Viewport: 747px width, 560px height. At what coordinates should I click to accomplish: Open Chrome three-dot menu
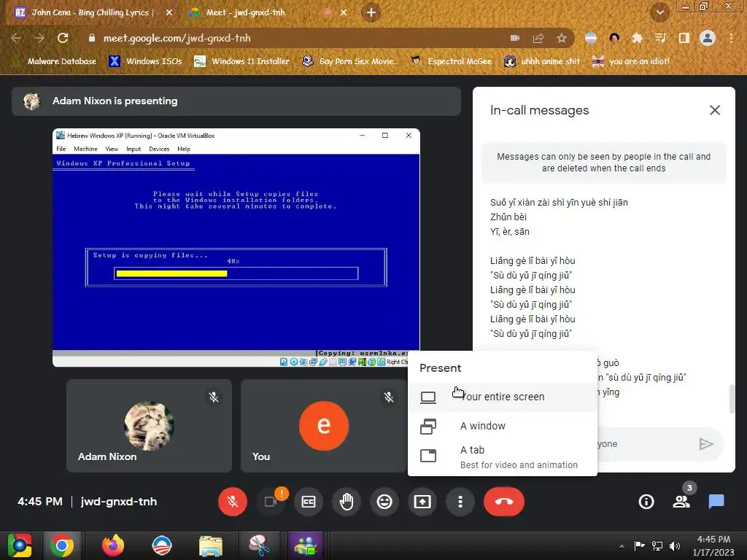(x=731, y=38)
